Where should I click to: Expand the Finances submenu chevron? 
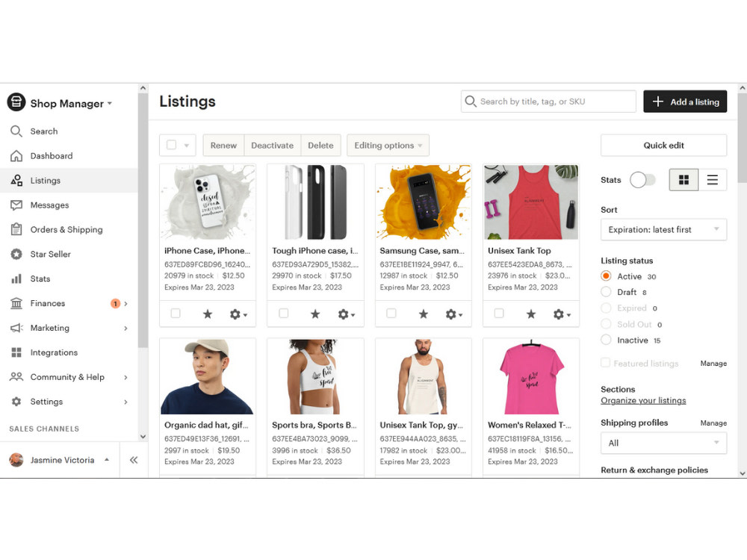tap(125, 303)
